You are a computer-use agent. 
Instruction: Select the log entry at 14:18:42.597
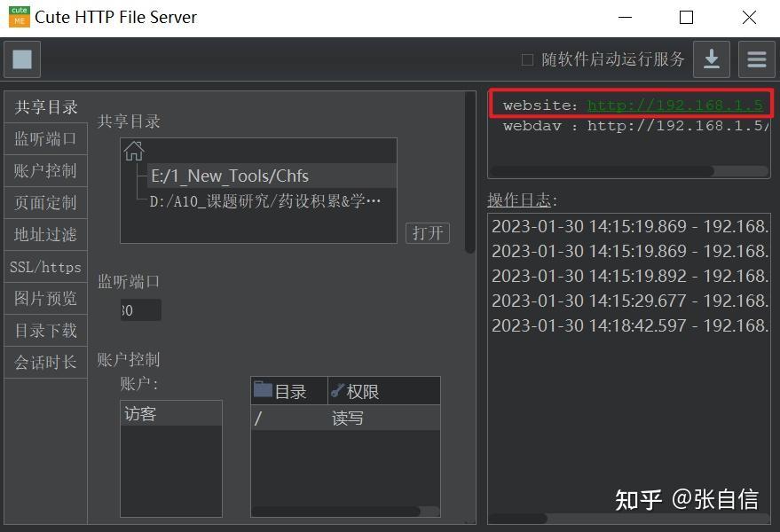(630, 325)
